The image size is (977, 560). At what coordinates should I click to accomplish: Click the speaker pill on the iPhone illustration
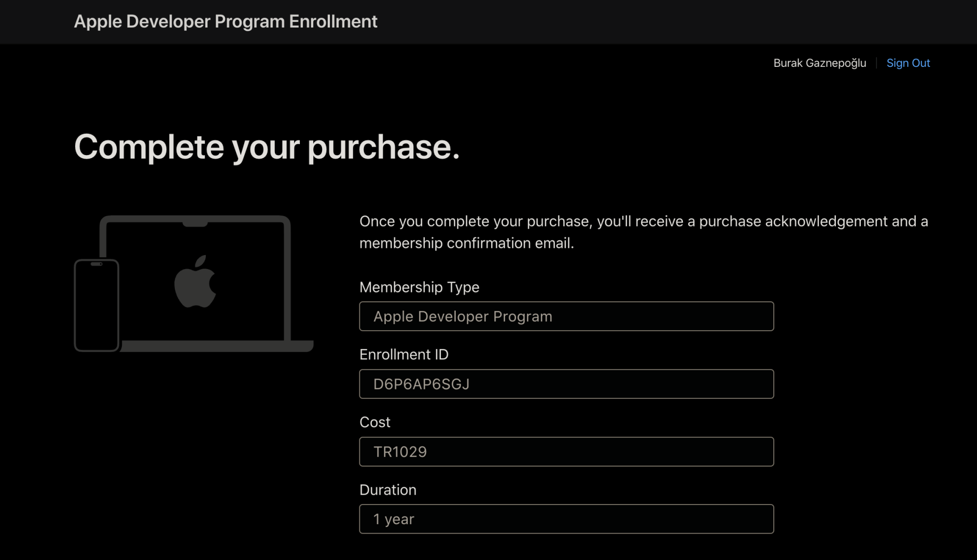(97, 264)
